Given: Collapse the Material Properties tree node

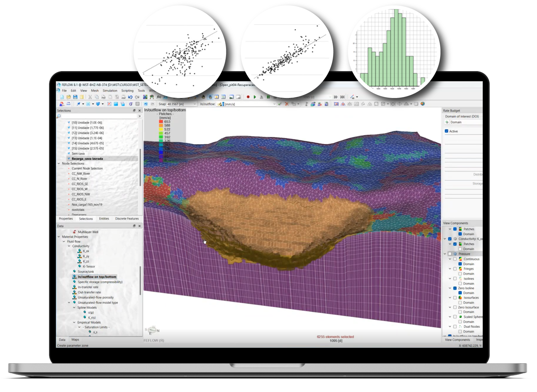Looking at the screenshot, I should [59, 237].
